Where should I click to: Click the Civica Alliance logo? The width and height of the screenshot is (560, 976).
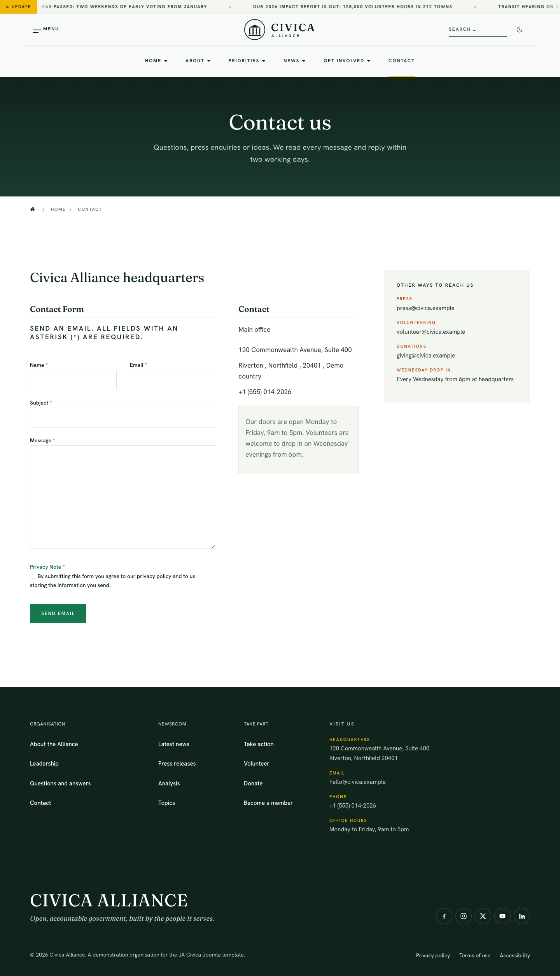click(279, 30)
